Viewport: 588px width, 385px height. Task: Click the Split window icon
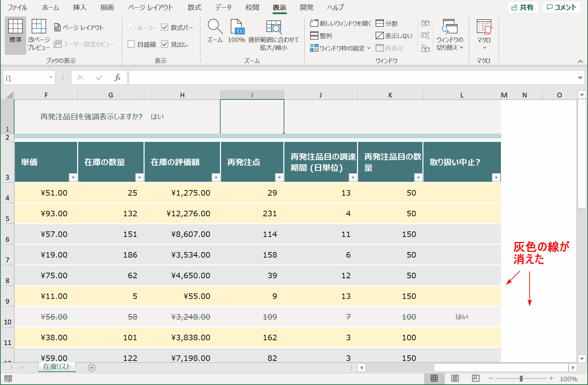click(380, 23)
